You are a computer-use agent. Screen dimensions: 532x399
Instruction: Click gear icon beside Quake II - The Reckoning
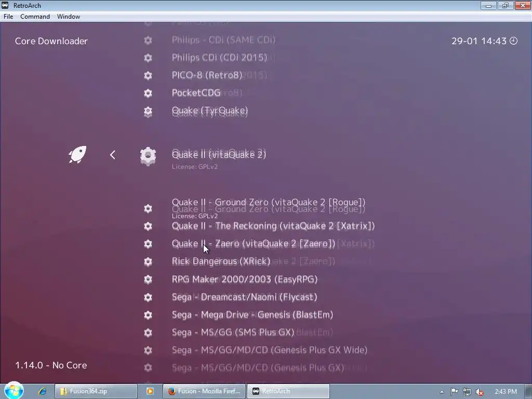[148, 227]
